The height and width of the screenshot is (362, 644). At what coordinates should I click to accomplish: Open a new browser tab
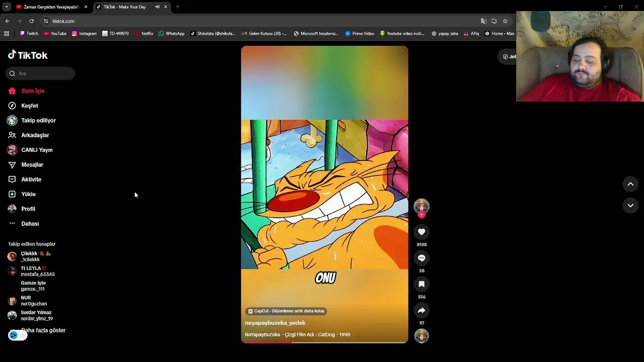coord(178,7)
